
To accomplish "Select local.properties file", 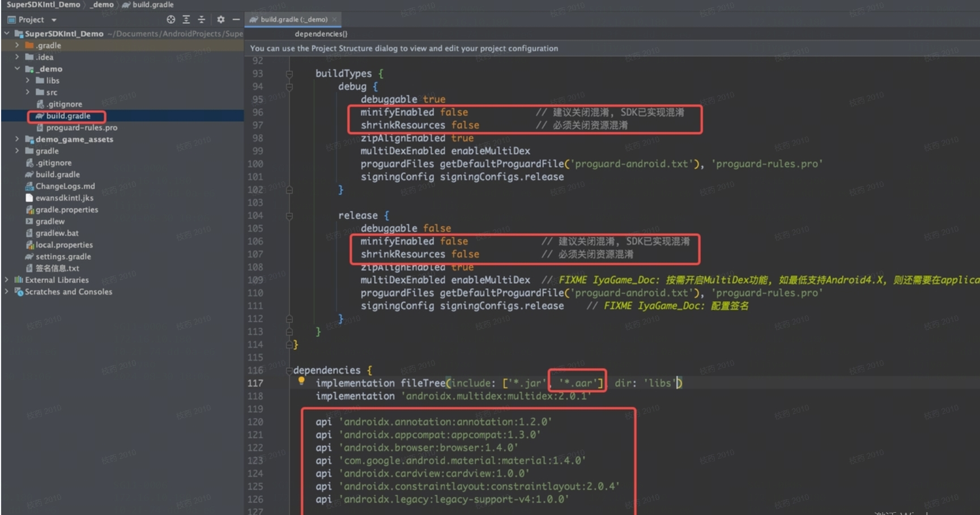I will point(59,244).
